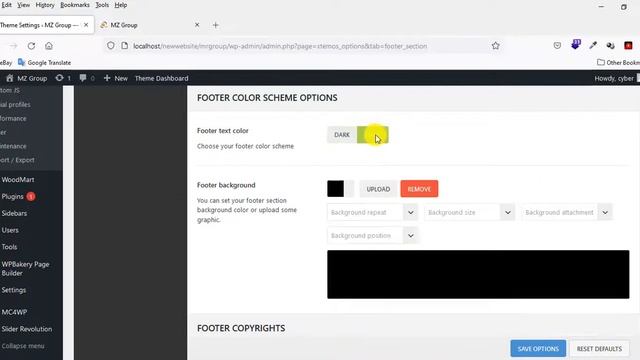
Task: Open the red extension icon in toolbar
Action: tap(628, 46)
